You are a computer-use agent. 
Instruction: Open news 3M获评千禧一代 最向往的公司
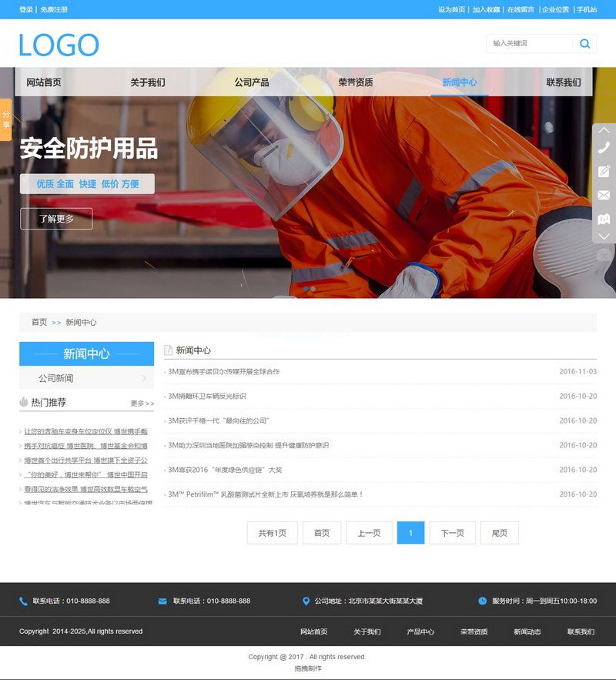pyautogui.click(x=219, y=420)
